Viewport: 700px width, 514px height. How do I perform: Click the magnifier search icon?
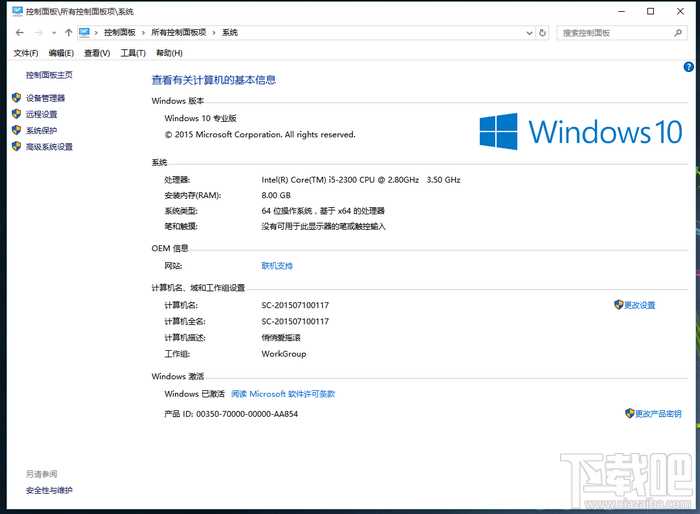tap(678, 33)
